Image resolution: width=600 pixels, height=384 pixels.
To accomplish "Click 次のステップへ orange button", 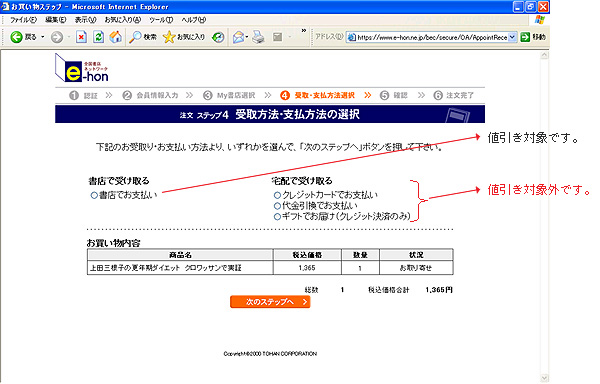I will (x=270, y=302).
